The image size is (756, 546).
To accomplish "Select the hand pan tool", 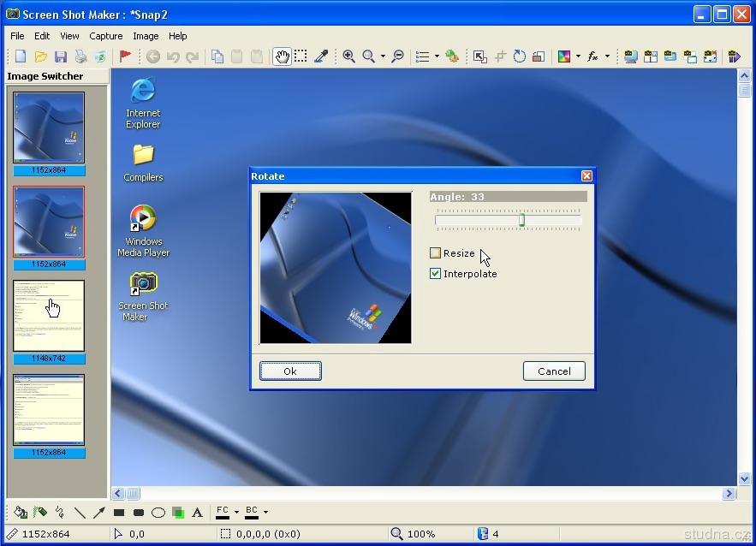I will coord(282,56).
